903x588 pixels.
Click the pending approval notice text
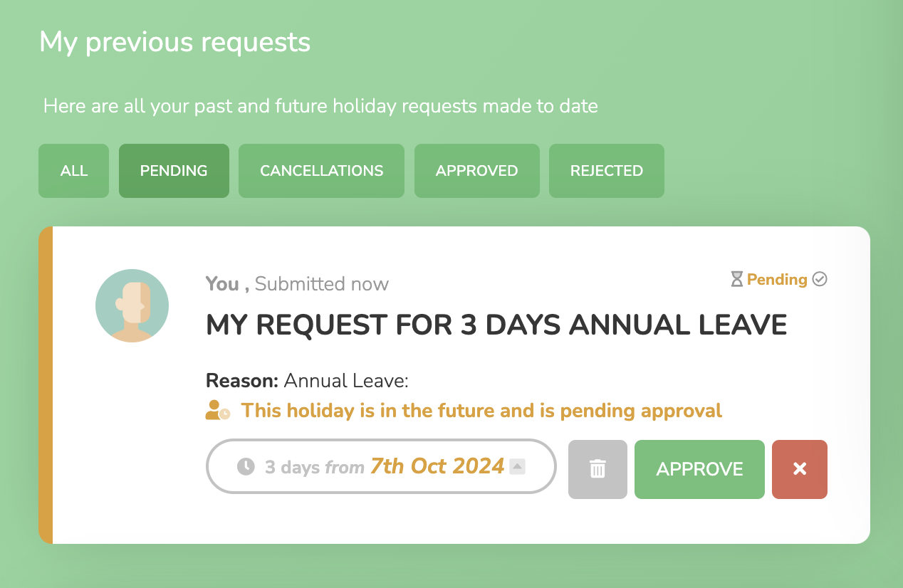(x=481, y=411)
